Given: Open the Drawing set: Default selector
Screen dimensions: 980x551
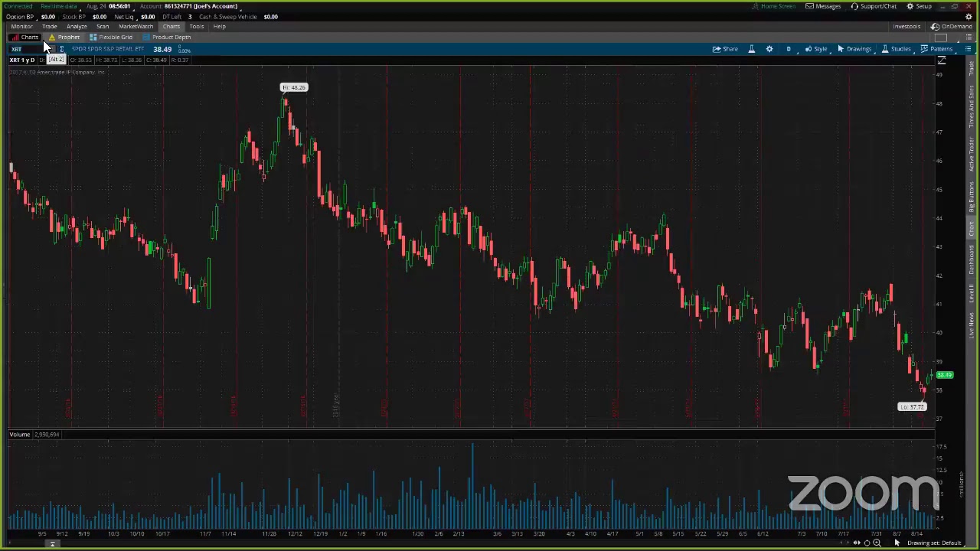Looking at the screenshot, I should click(x=934, y=543).
